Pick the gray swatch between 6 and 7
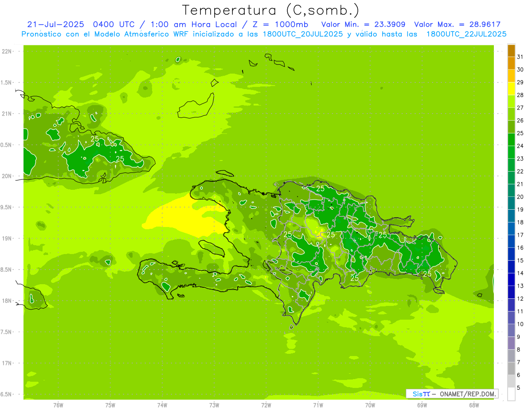Screen dimensions: 532x411 [511, 369]
